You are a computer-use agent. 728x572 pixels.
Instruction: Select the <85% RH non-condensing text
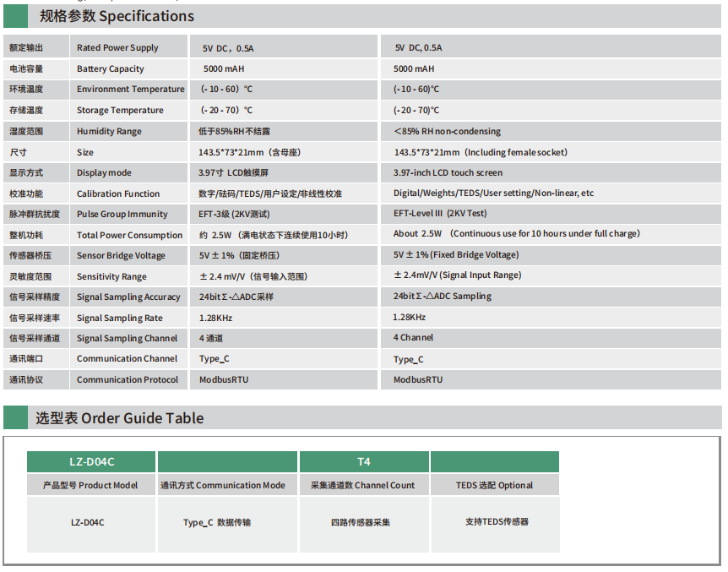[447, 131]
